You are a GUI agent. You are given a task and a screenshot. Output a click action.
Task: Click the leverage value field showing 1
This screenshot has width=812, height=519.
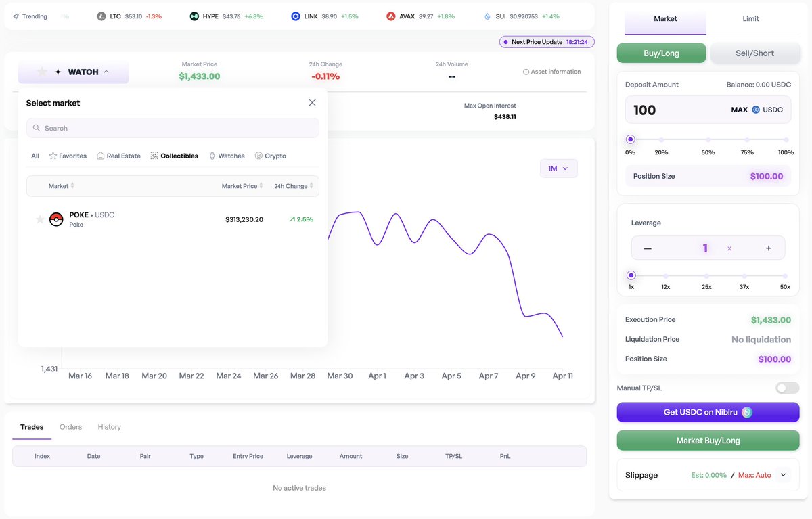point(705,248)
